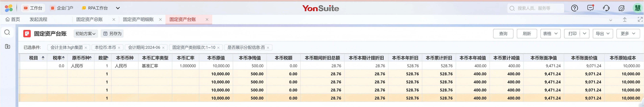644x107 pixels.
Task: Remove the 固定资产类别级次:1~10 filter
Action: pyautogui.click(x=218, y=48)
